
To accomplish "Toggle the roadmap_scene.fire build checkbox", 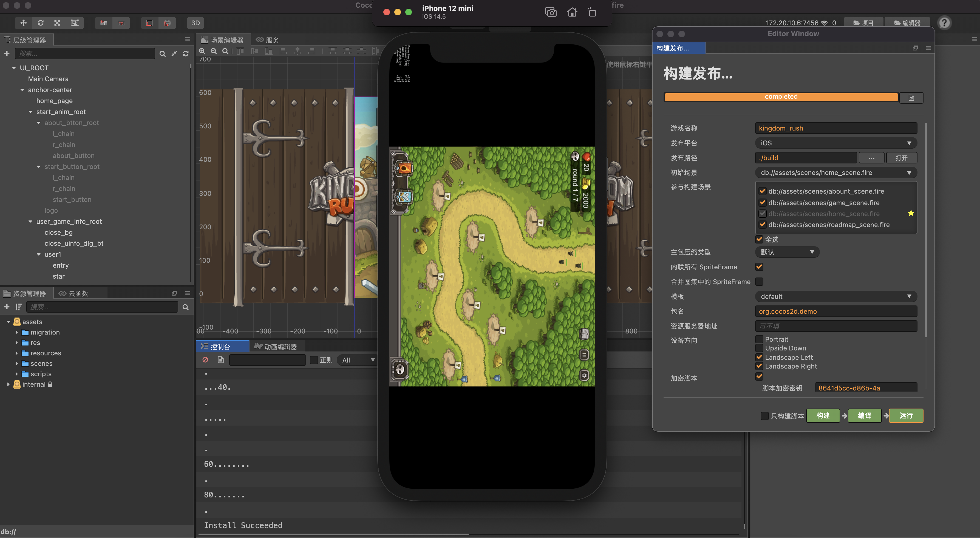I will pyautogui.click(x=762, y=225).
